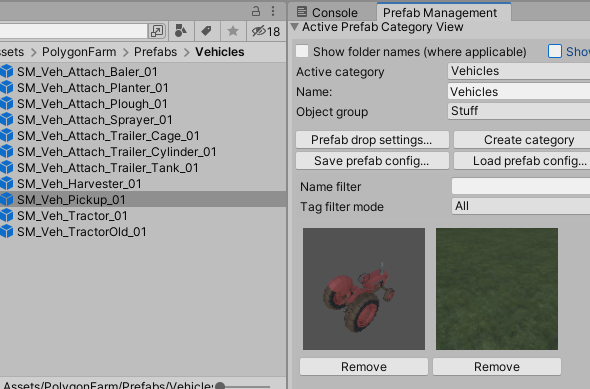Click the Name field containing Vehicles
The height and width of the screenshot is (389, 590).
pos(519,91)
